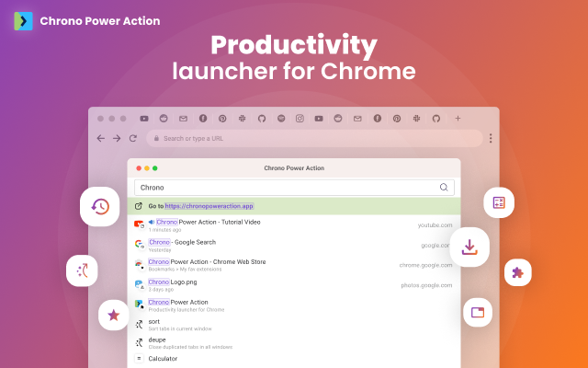588x368 pixels.
Task: Click the merge tabs floating icon
Action: coord(82,270)
